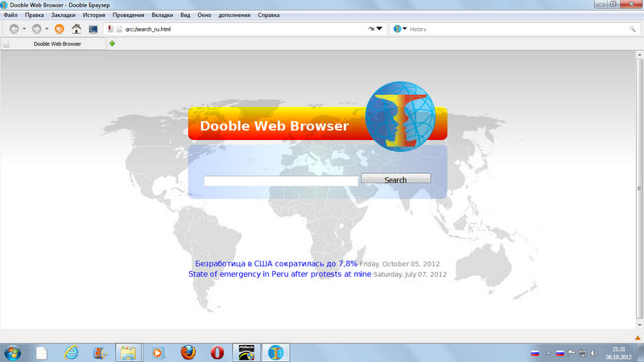Screen dimensions: 644x362
Task: Show hidden tray icons arrow
Action: [x=548, y=353]
